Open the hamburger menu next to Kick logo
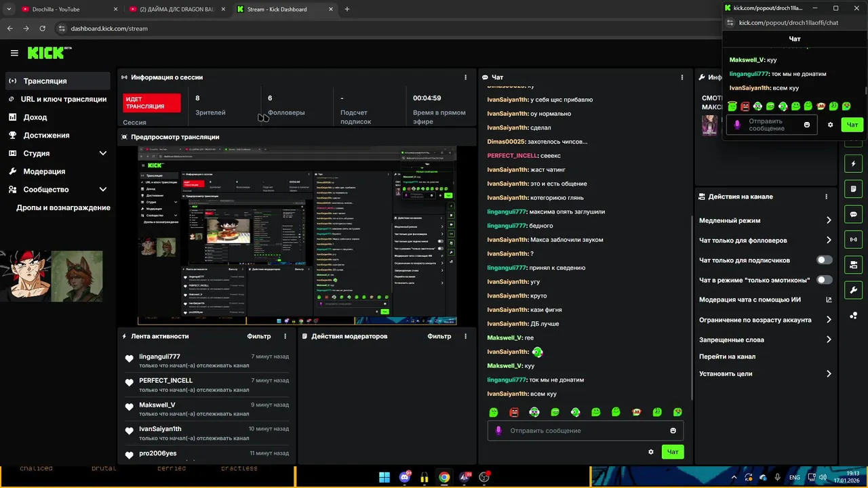The width and height of the screenshot is (868, 488). tap(14, 53)
